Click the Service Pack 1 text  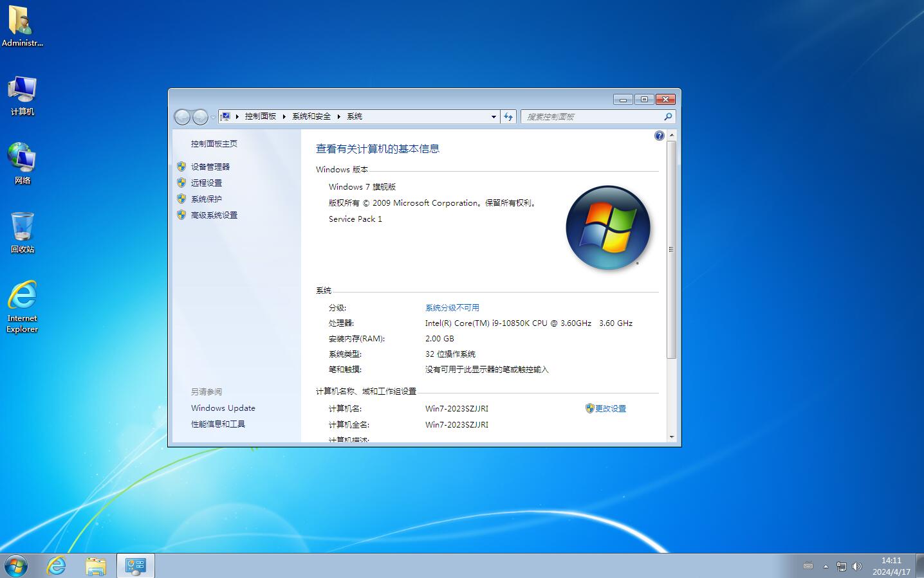355,219
